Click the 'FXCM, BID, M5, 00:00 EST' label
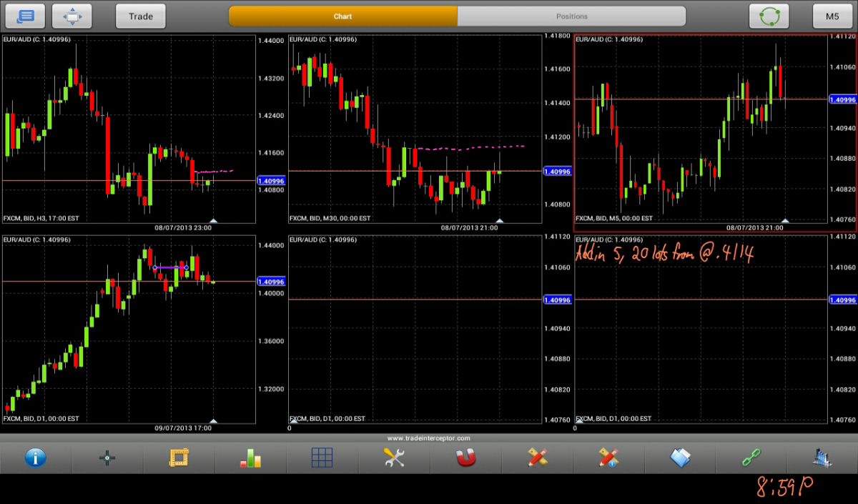This screenshot has height=504, width=858. 614,218
